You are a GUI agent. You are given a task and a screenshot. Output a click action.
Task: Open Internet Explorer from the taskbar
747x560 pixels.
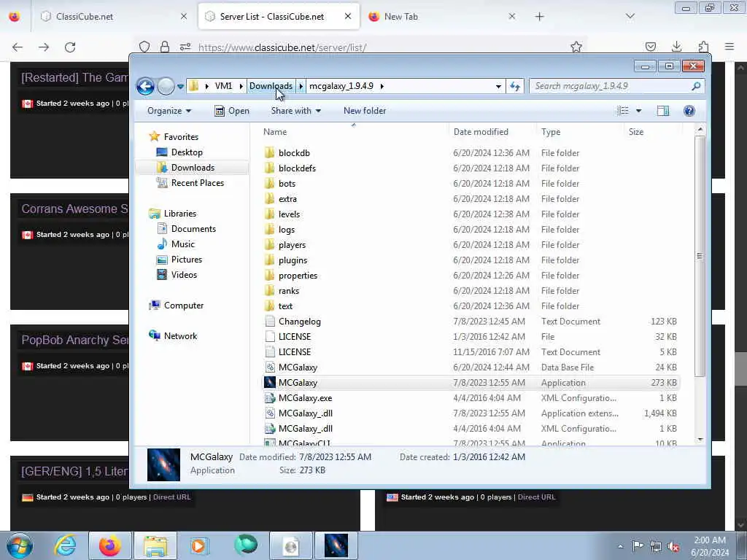tap(65, 545)
